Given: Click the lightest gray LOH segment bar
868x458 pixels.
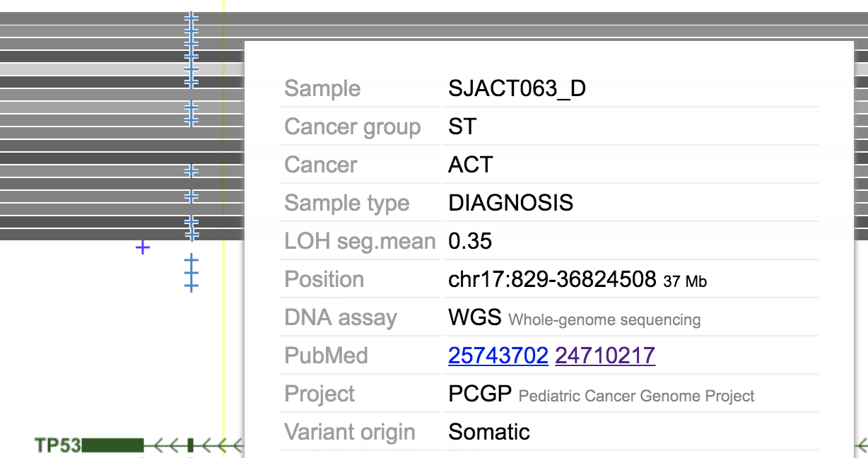Looking at the screenshot, I should click(122, 69).
